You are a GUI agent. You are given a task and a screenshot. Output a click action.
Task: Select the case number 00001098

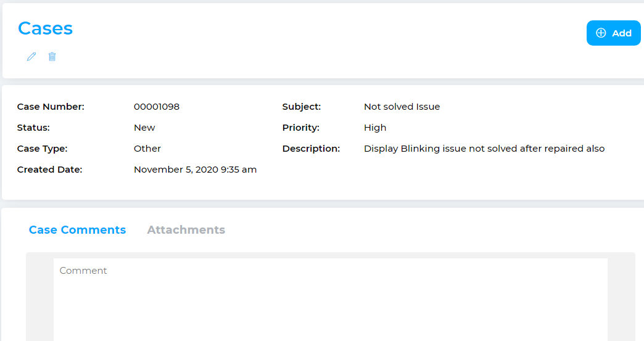(157, 107)
